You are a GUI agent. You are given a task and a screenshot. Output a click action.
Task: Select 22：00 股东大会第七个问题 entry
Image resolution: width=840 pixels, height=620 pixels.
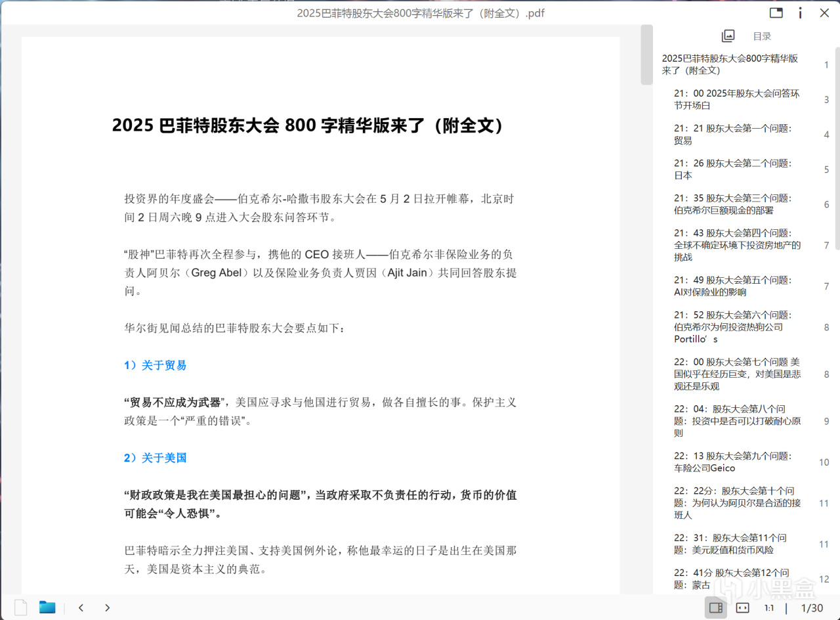[738, 374]
